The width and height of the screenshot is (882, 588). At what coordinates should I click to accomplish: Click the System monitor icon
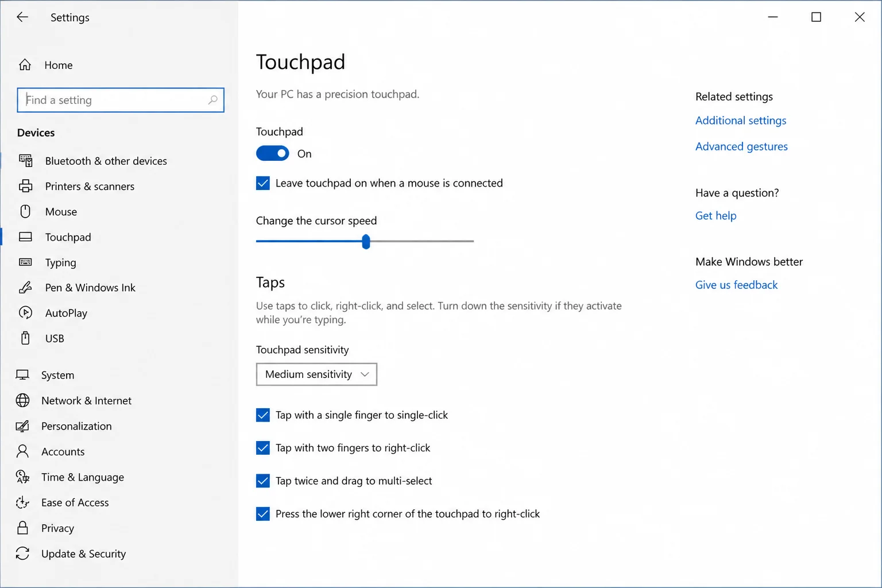[x=22, y=375]
